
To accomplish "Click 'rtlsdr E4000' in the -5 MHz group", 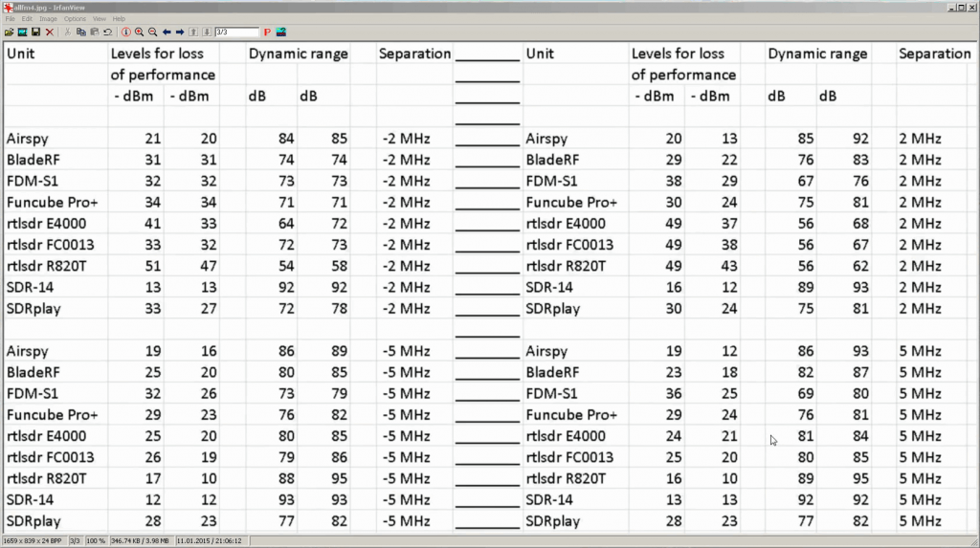I will tap(46, 436).
